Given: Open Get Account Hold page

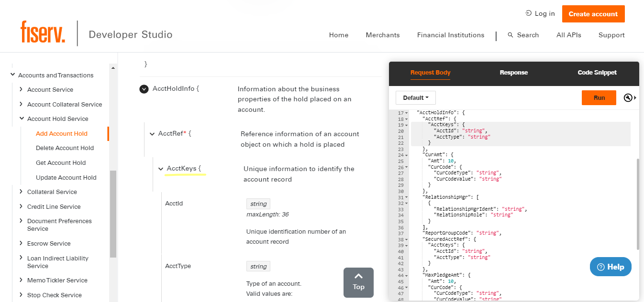Looking at the screenshot, I should point(61,163).
